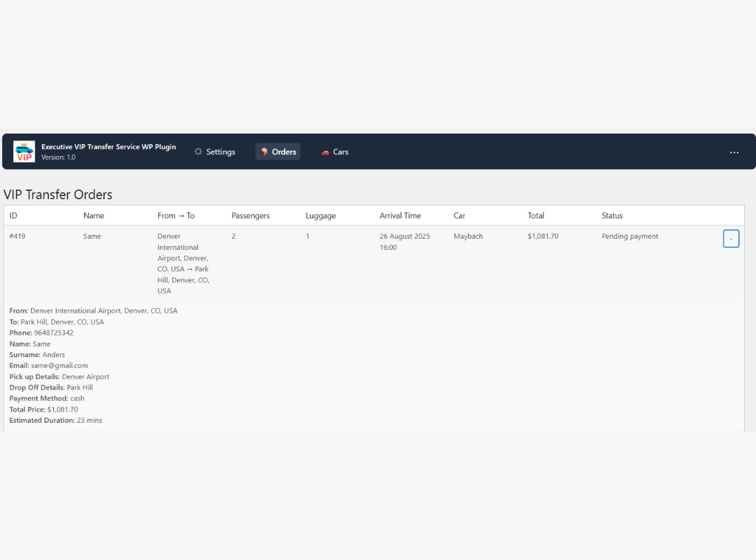The width and height of the screenshot is (756, 560).
Task: Select the Maybach car entry in the row
Action: [x=468, y=236]
